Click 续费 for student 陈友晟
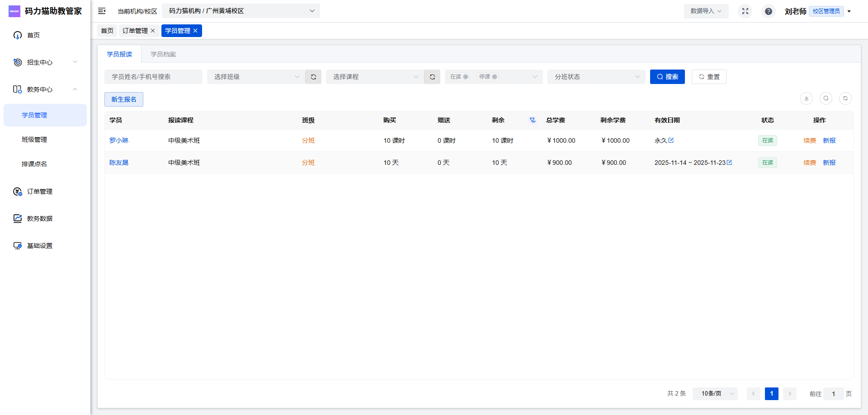The width and height of the screenshot is (868, 415). coord(809,163)
